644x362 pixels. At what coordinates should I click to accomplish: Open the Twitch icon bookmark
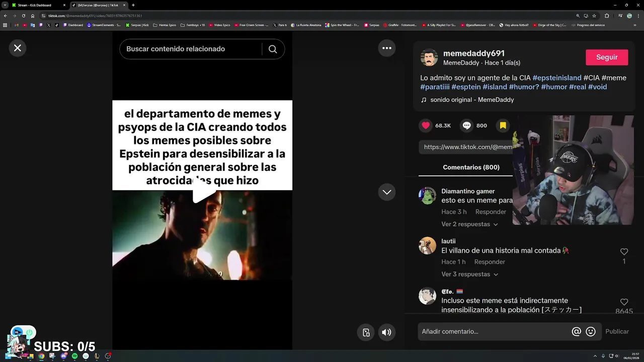pos(41,25)
